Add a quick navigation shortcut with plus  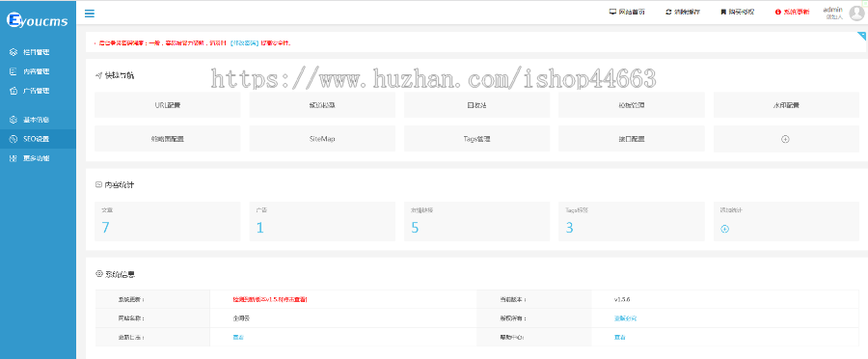[x=786, y=139]
